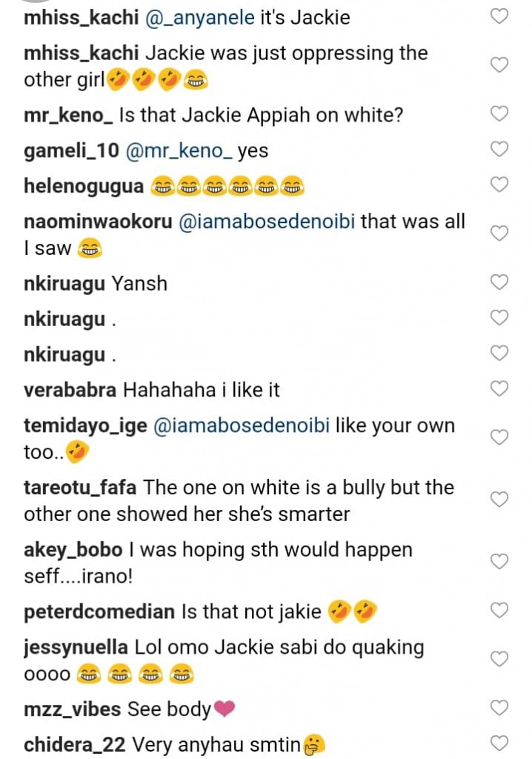Like chidera_22's "Very anyhau smtin" comment
532x759 pixels.
tap(500, 743)
